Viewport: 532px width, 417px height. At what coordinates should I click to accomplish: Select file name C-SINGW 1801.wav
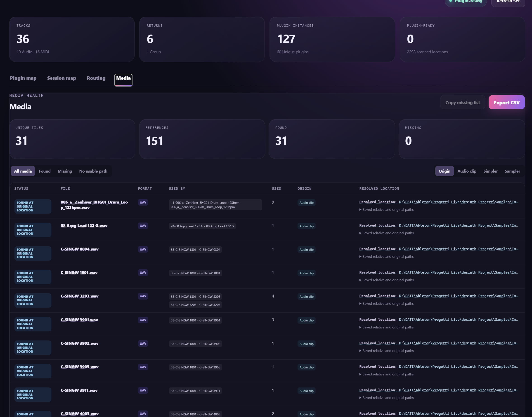(79, 272)
